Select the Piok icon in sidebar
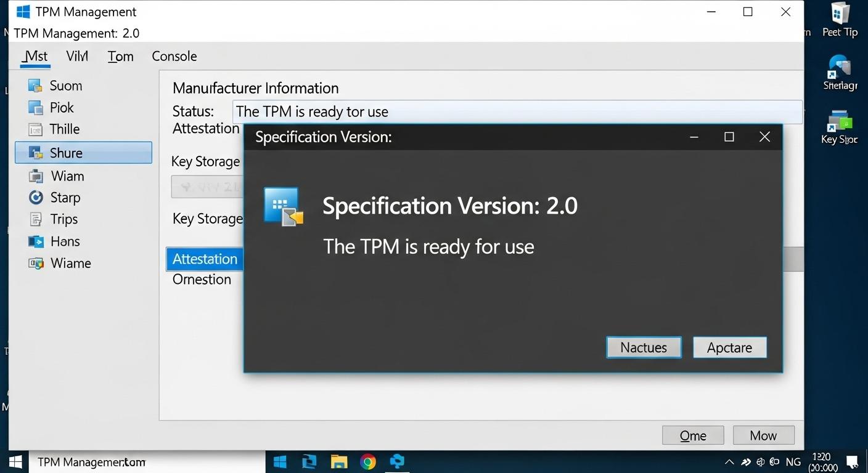The height and width of the screenshot is (473, 868). pyautogui.click(x=35, y=108)
